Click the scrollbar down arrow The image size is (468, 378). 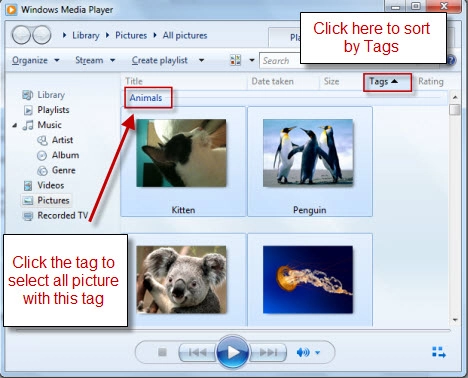click(x=455, y=320)
